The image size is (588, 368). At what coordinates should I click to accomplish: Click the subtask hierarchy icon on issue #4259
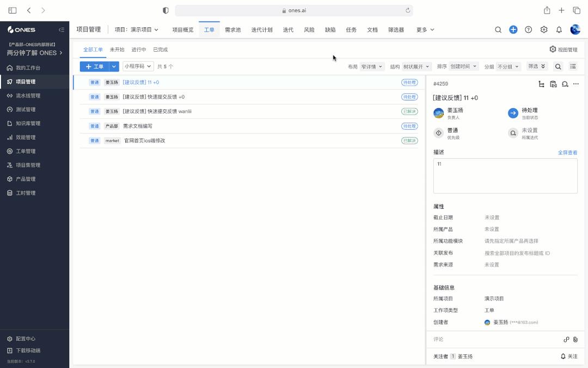(541, 83)
